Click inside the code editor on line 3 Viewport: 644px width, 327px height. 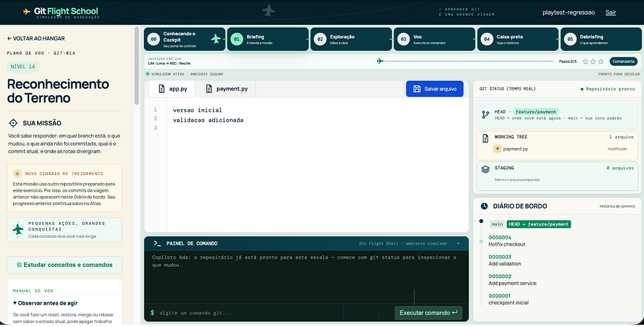click(316, 127)
